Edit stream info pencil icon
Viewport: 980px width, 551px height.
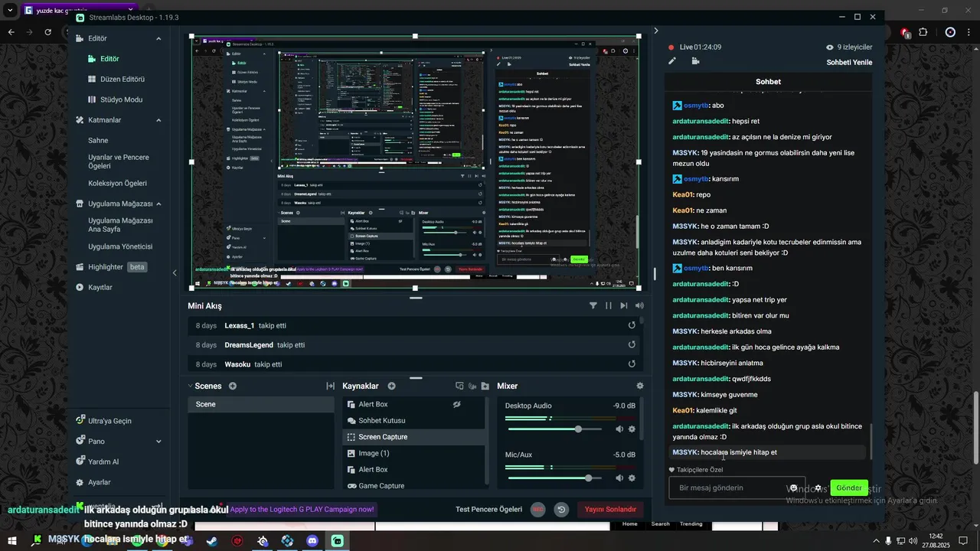click(x=672, y=61)
